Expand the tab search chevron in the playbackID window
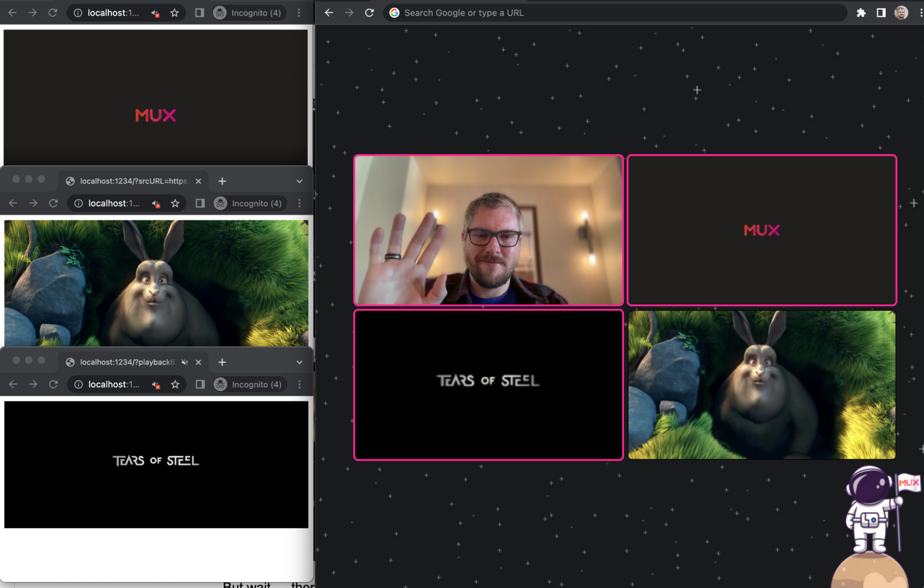 [x=299, y=363]
